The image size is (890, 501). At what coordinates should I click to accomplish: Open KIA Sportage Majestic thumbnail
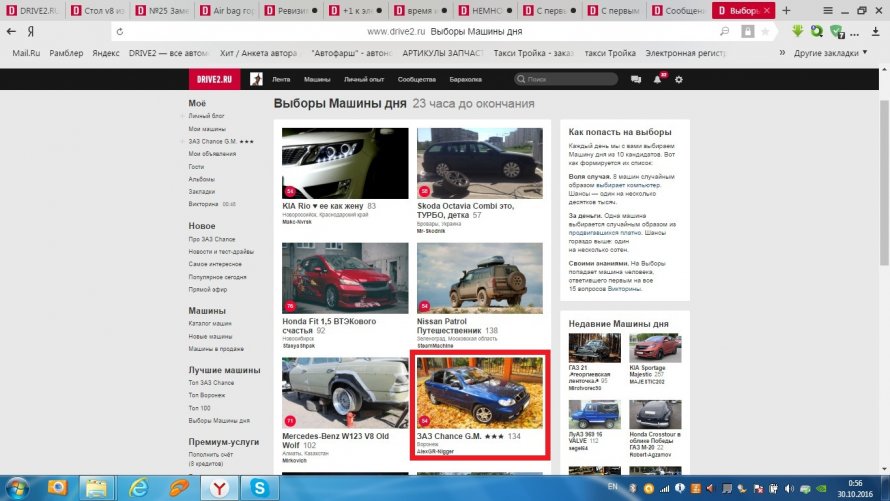(x=655, y=348)
